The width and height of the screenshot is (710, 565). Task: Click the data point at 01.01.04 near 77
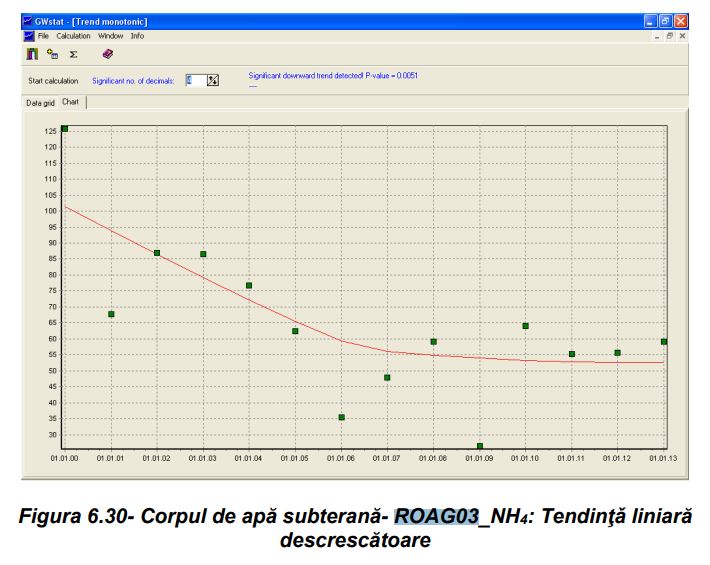coord(249,286)
